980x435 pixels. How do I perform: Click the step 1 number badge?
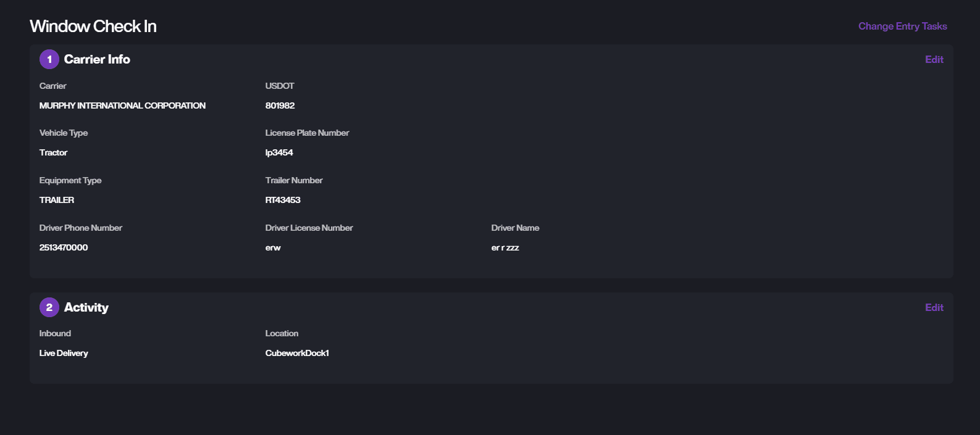pyautogui.click(x=49, y=59)
